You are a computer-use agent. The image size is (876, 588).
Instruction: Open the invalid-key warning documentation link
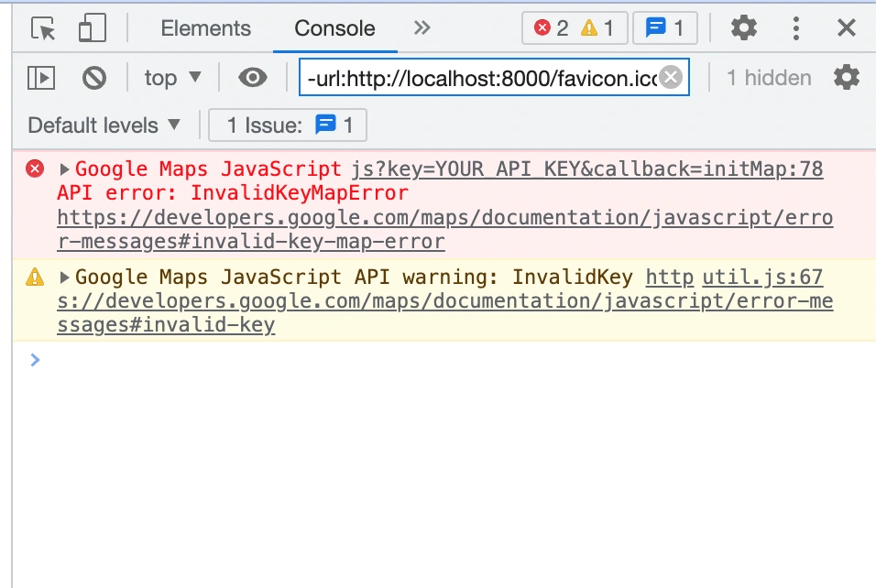(x=444, y=301)
